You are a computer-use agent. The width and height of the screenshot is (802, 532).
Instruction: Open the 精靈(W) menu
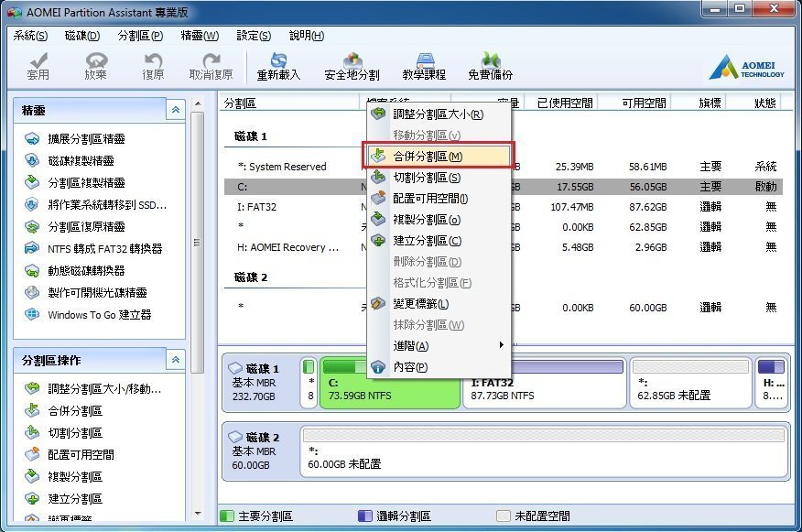pos(200,36)
